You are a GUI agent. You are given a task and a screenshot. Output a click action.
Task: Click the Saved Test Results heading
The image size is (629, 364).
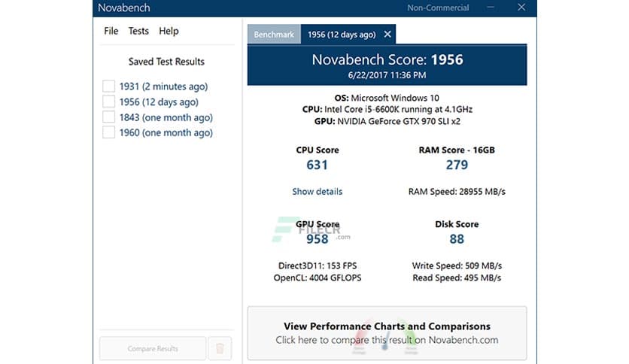tap(166, 62)
